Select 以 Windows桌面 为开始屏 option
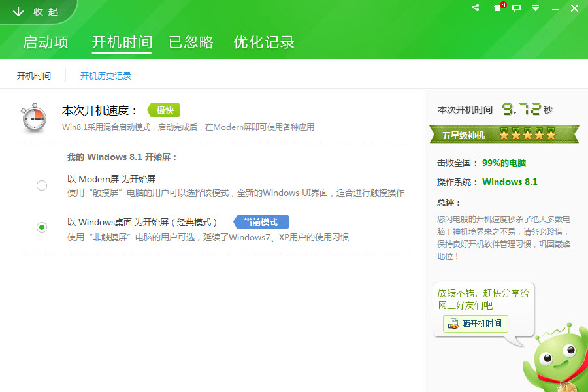 [x=41, y=227]
